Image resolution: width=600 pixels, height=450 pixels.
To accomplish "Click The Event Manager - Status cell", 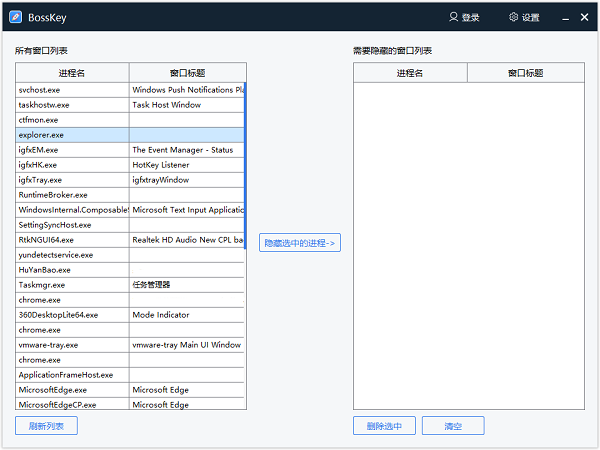I will coord(187,150).
